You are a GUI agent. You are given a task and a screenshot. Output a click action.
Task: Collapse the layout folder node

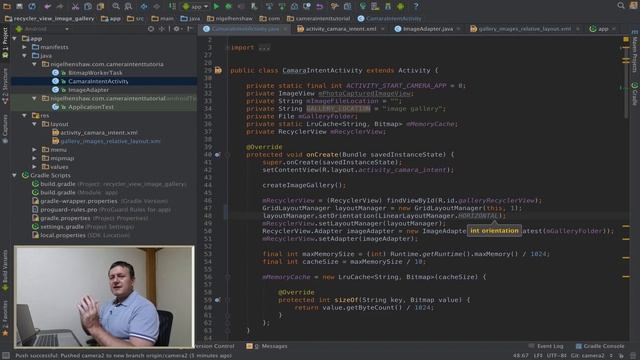35,124
